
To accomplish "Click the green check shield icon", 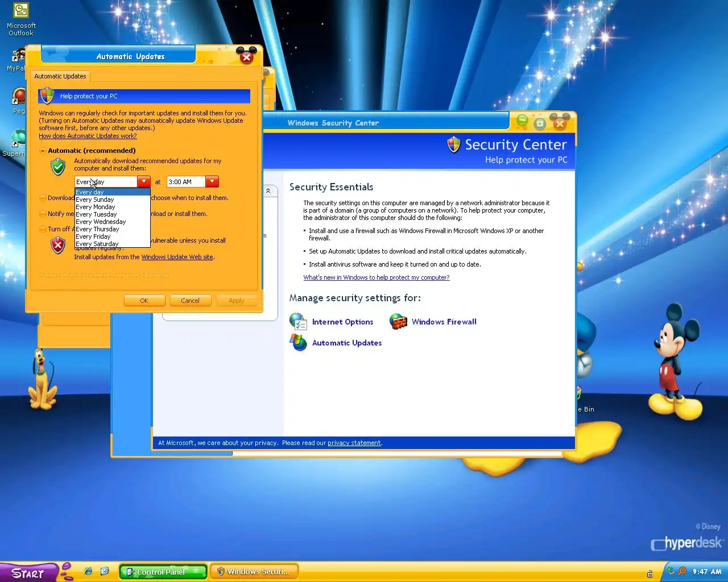I will click(58, 167).
